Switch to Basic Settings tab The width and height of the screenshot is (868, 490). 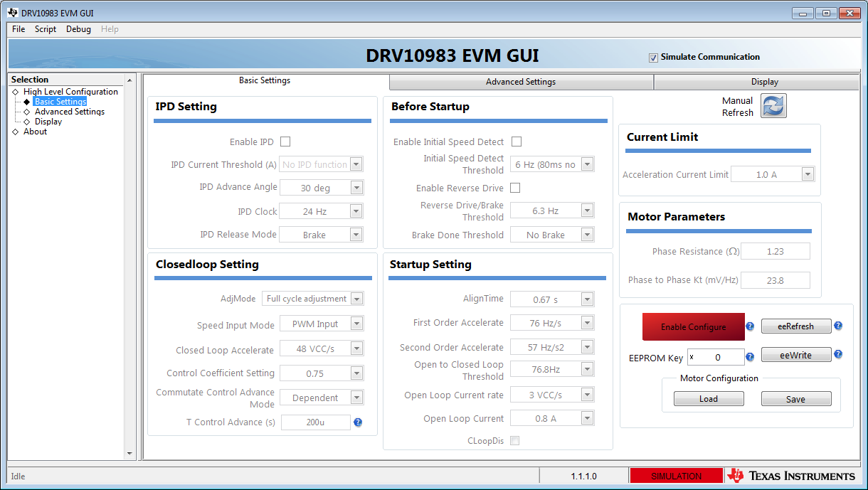[265, 81]
